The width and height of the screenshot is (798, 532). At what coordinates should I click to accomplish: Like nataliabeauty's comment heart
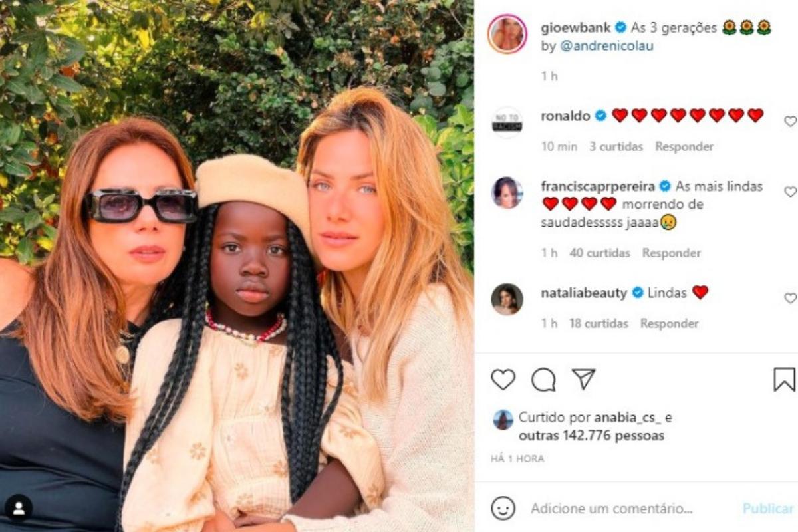click(790, 299)
